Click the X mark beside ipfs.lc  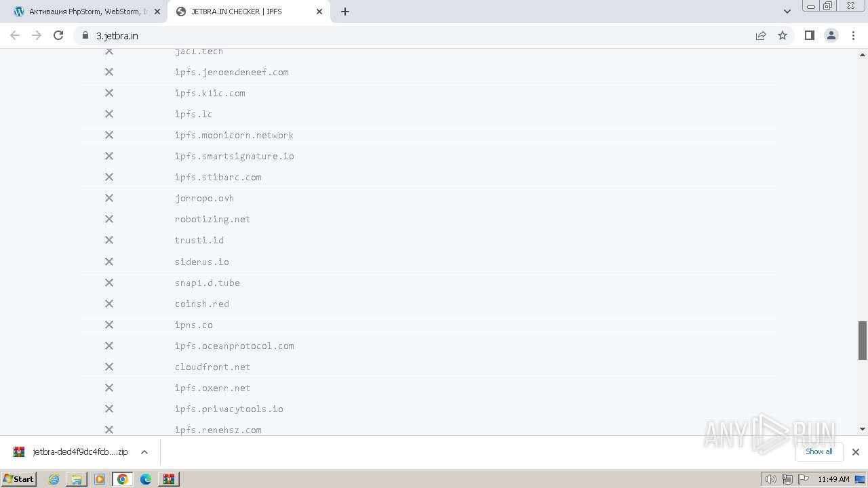(109, 114)
